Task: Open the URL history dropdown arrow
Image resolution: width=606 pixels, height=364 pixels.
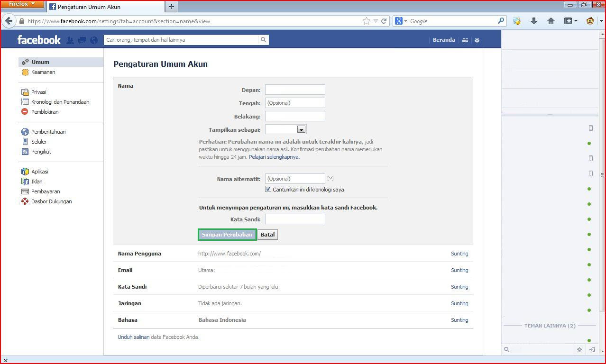Action: 376,21
